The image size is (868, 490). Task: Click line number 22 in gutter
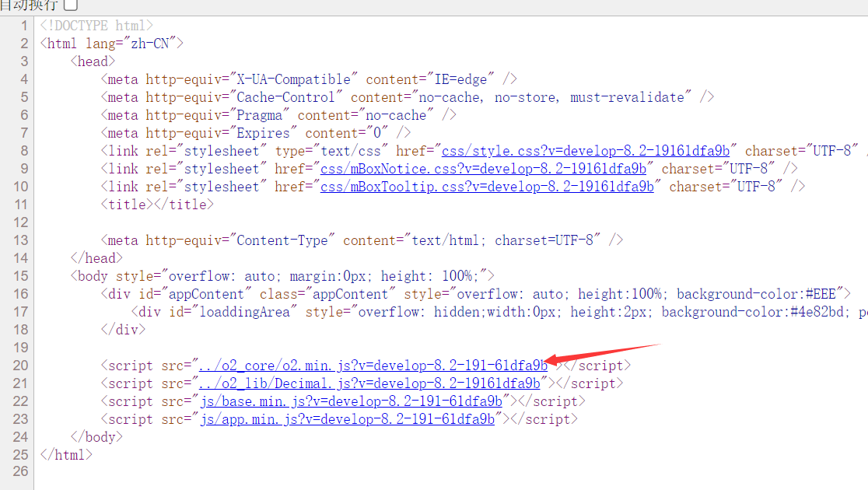tap(20, 401)
